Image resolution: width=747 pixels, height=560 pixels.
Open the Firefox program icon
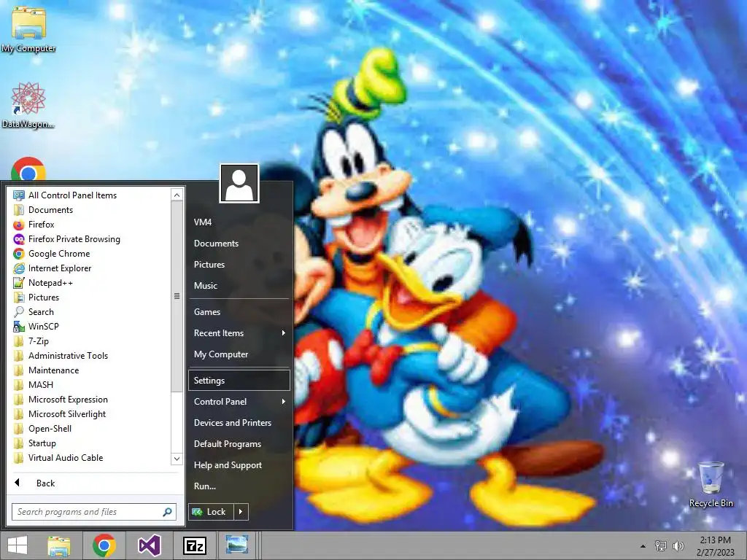point(19,225)
